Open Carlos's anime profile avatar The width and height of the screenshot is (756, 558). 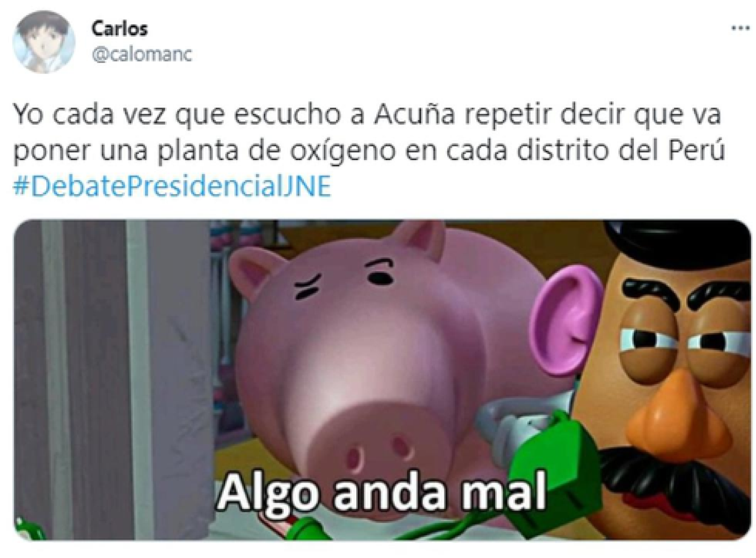click(43, 41)
